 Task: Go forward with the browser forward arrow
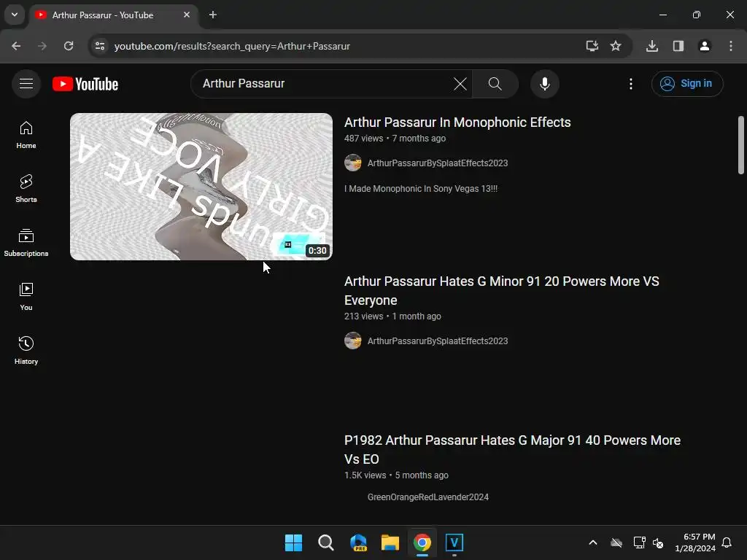pos(42,46)
